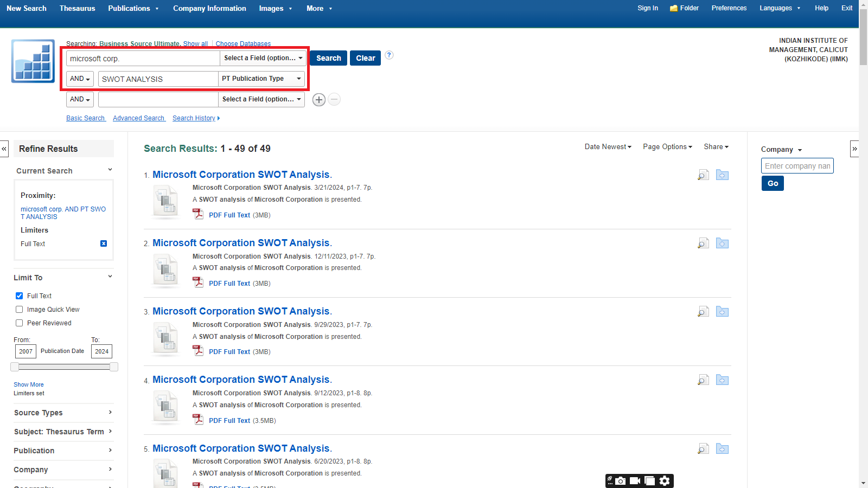This screenshot has width=868, height=488.
Task: Expand the Source Types section
Action: click(63, 413)
